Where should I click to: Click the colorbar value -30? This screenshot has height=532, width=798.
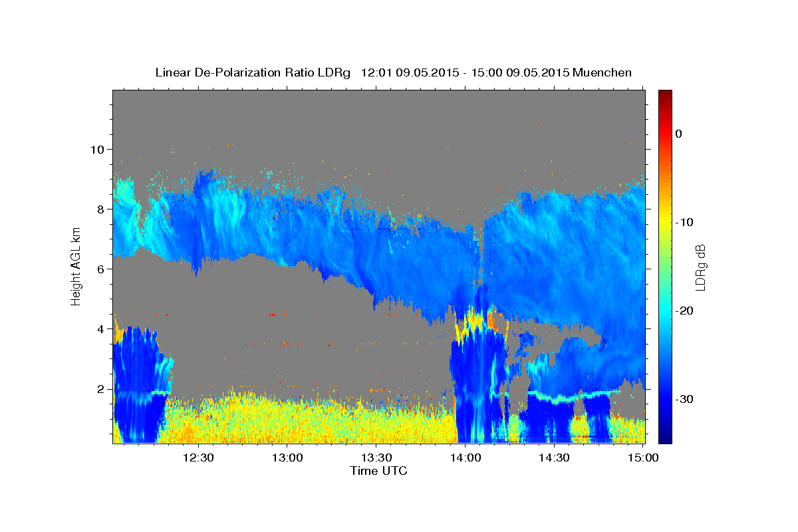pyautogui.click(x=684, y=399)
